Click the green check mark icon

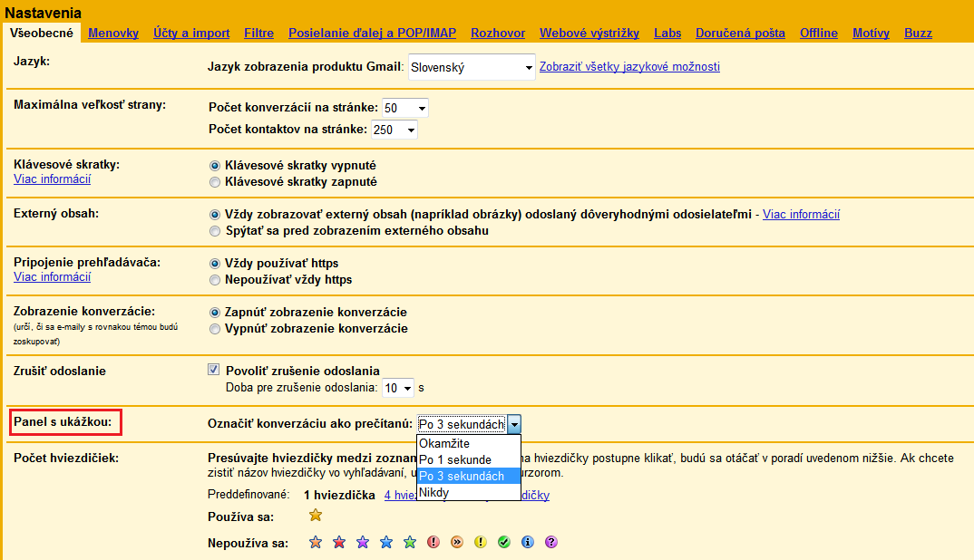(x=504, y=542)
